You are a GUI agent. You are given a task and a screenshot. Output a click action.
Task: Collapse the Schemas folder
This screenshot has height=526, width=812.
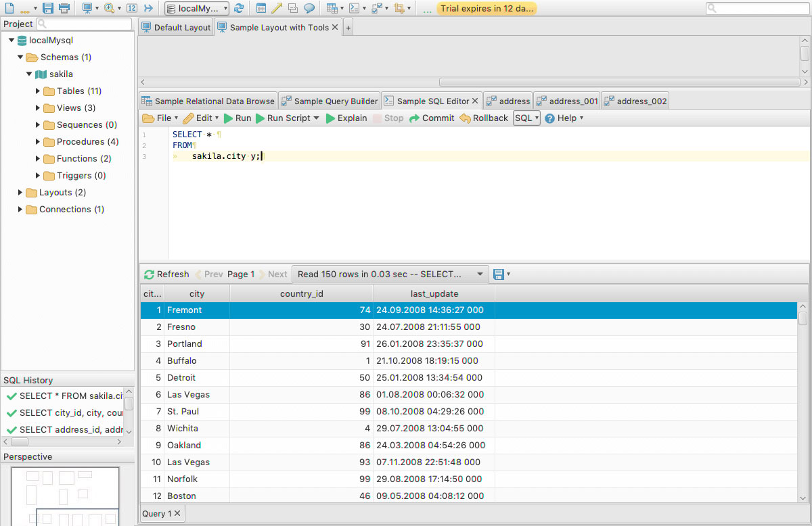20,57
